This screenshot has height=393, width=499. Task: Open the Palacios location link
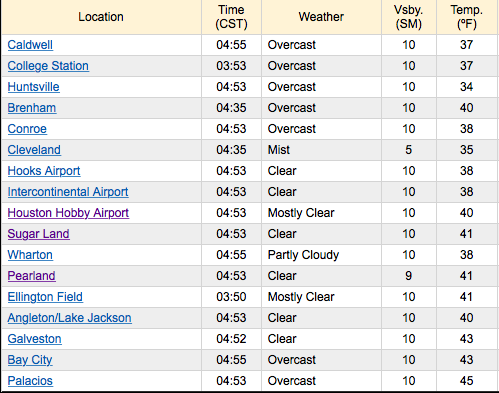[30, 381]
